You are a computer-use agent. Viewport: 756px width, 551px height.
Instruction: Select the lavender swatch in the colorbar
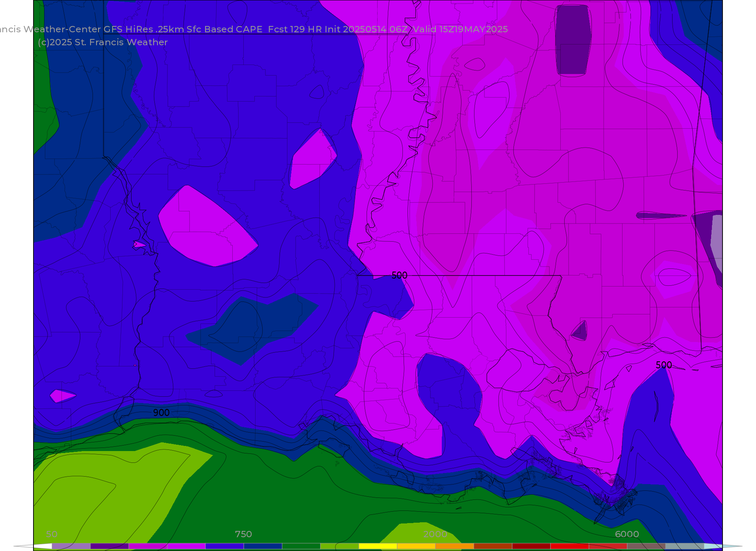[x=71, y=546]
